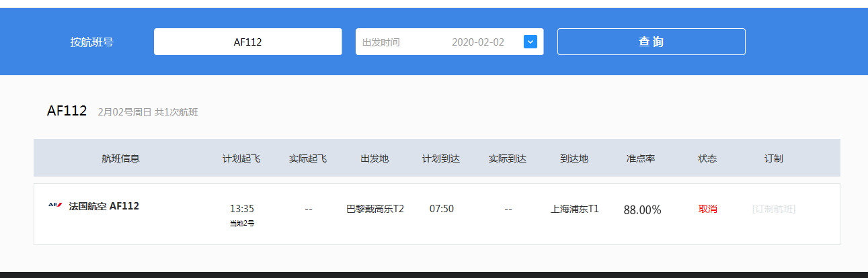This screenshot has height=278, width=868.
Task: Click scheduled arrival time 07:50
Action: tap(442, 209)
